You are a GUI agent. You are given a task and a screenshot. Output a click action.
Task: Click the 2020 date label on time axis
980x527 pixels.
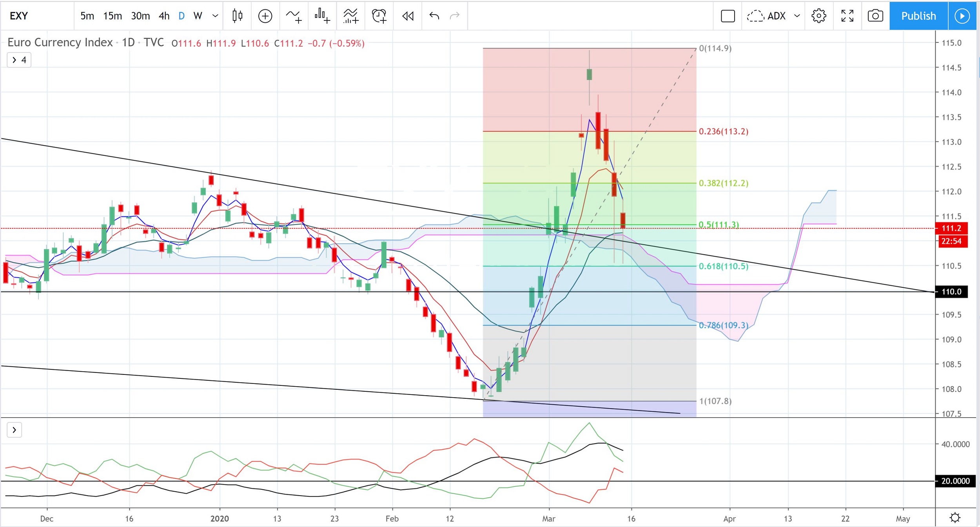[x=220, y=518]
